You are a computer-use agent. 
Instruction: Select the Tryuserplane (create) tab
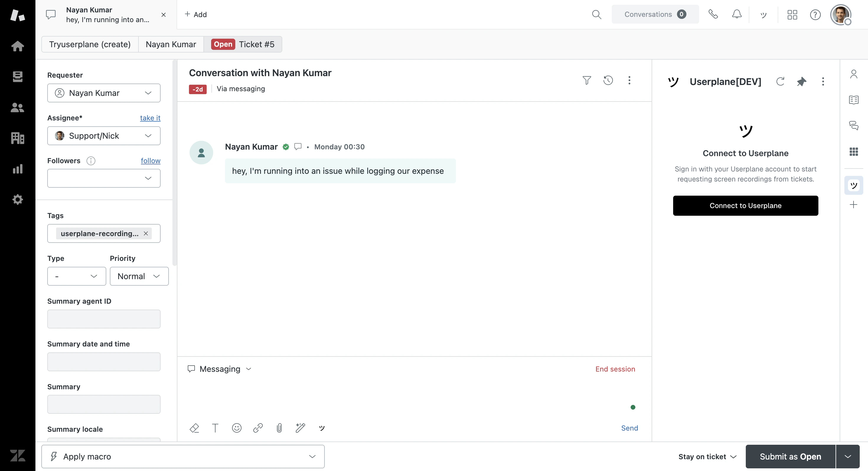point(90,45)
